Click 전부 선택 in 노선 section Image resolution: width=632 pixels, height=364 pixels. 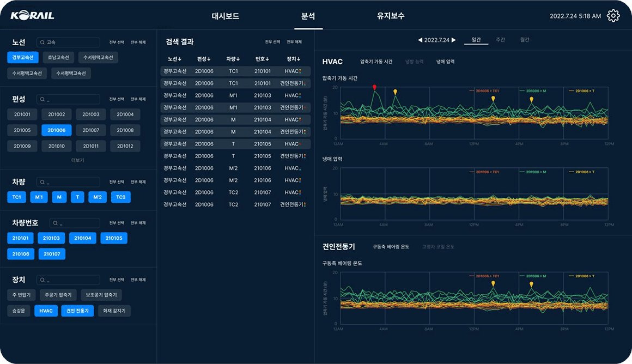[x=117, y=43]
